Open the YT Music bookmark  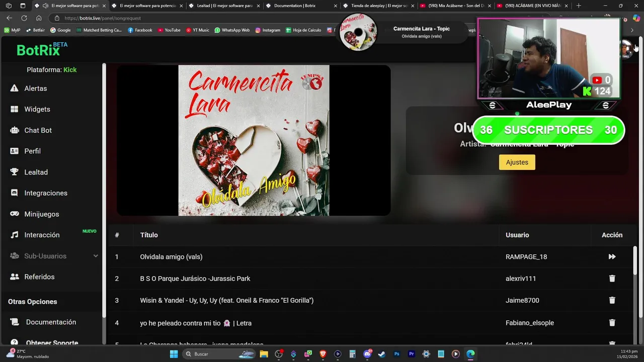coord(197,30)
